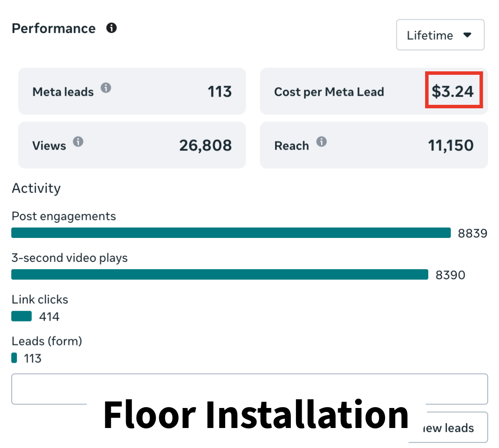
Task: Click the Lifetime dropdown chevron arrow
Action: (x=468, y=35)
